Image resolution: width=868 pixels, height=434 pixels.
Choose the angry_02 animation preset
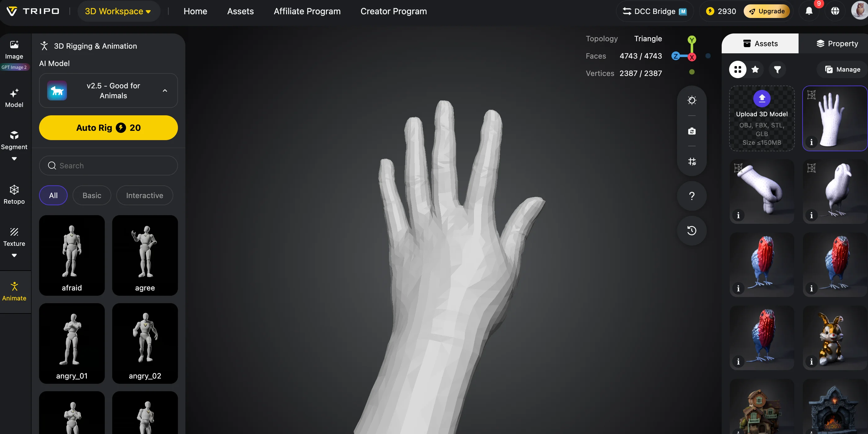(x=144, y=343)
